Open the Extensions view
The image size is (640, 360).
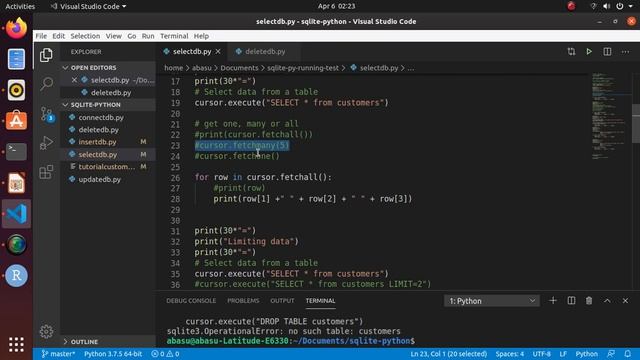tap(46, 172)
